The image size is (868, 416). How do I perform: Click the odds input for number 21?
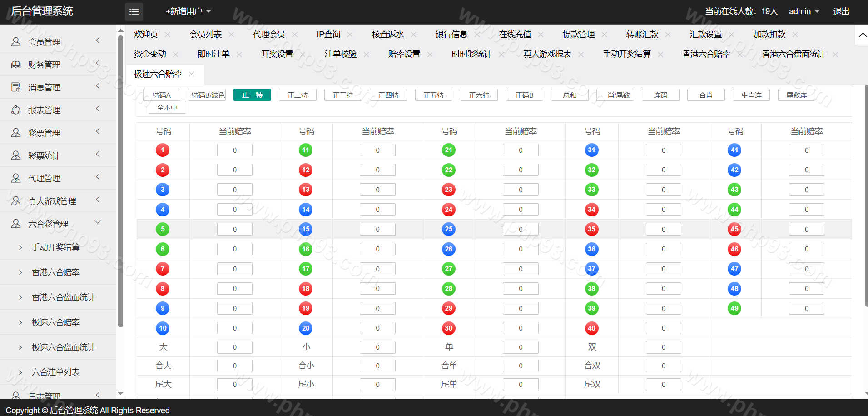521,150
